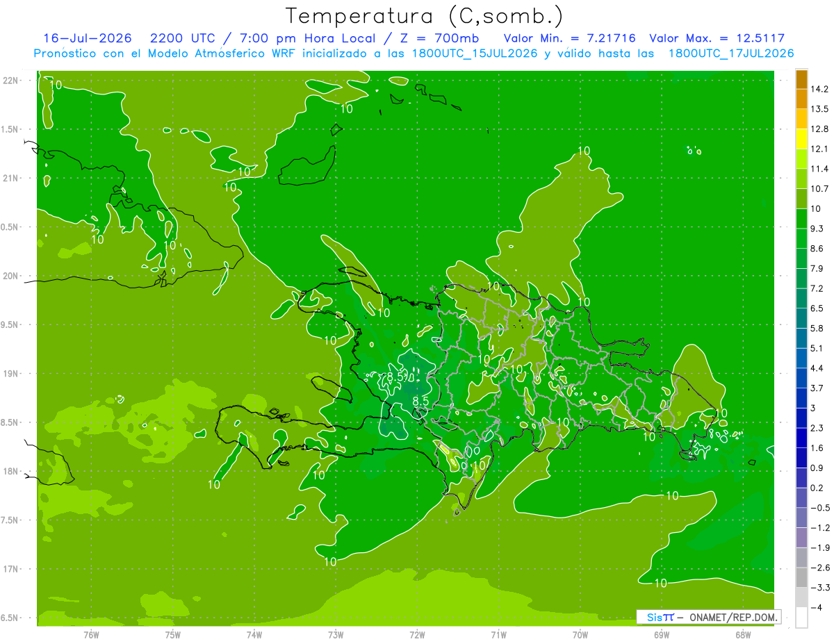Click the '73W' longitude axis label
The width and height of the screenshot is (834, 644).
336,634
